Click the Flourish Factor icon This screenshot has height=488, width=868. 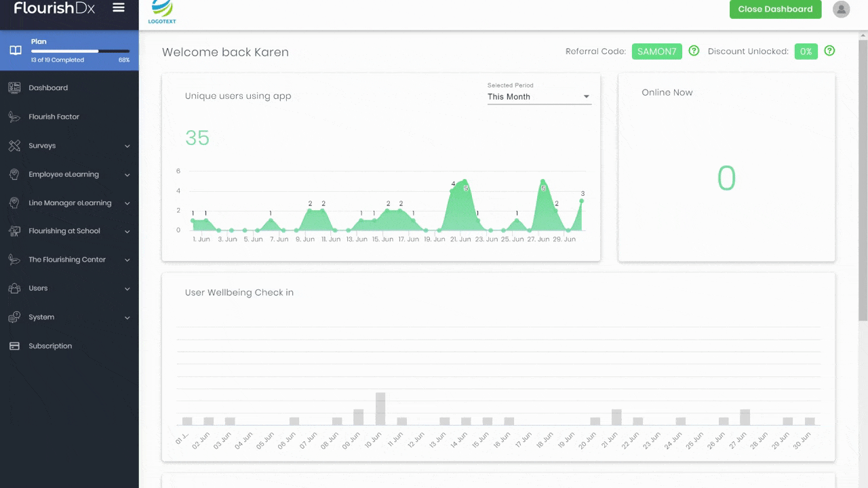tap(14, 117)
